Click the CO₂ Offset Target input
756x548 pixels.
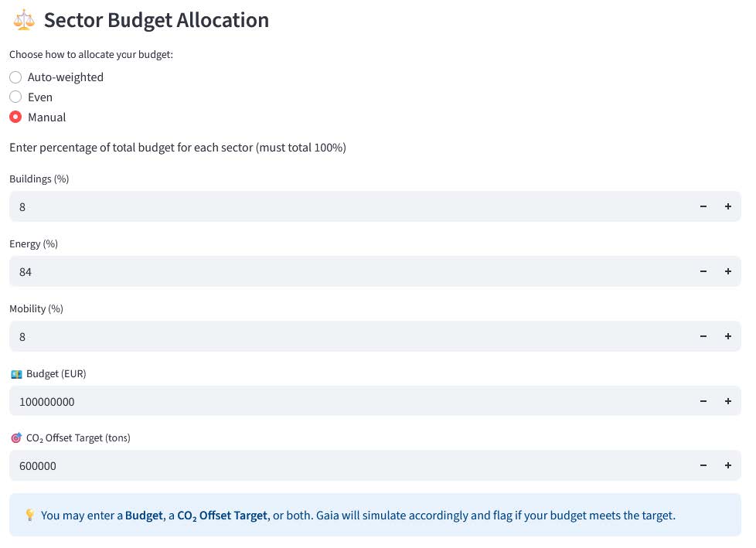(348, 466)
